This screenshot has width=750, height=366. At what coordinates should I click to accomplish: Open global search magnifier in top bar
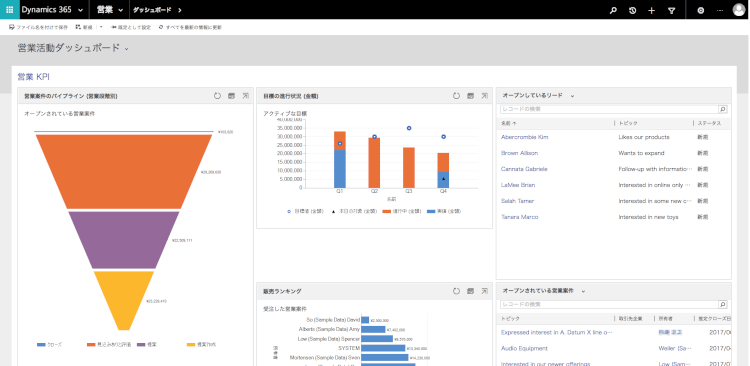coord(613,10)
